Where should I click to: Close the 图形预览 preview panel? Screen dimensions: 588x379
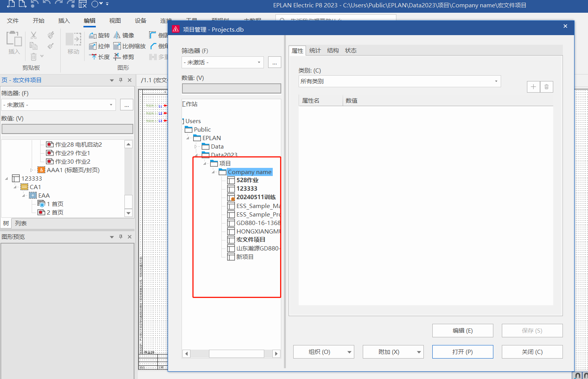coord(129,237)
